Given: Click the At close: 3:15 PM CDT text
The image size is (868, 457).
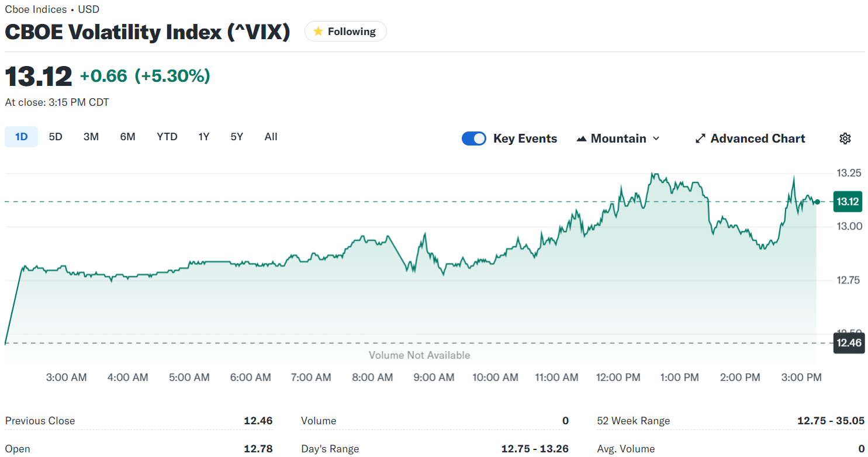Looking at the screenshot, I should [57, 102].
